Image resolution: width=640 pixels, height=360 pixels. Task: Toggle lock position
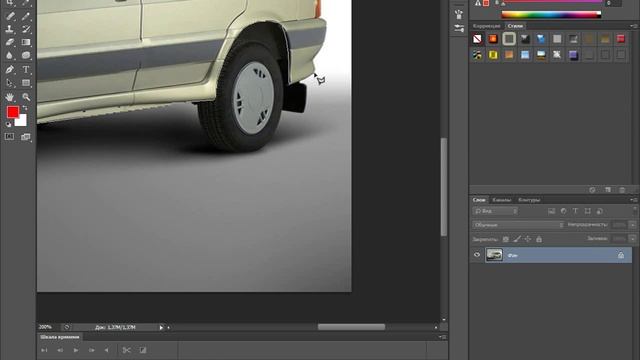coord(528,239)
